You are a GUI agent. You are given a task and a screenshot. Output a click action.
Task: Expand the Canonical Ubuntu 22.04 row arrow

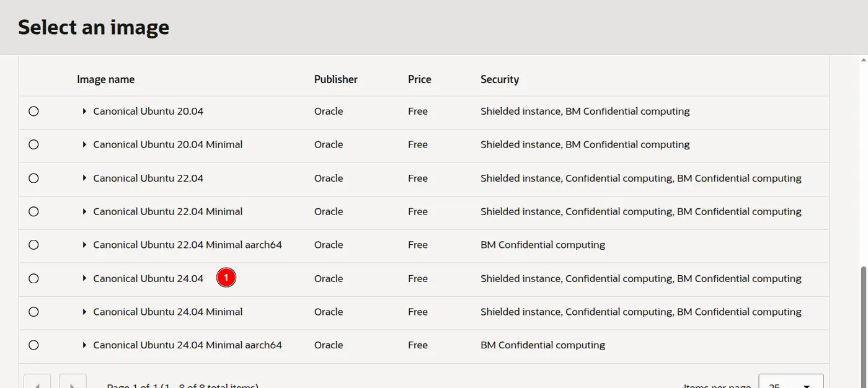84,178
